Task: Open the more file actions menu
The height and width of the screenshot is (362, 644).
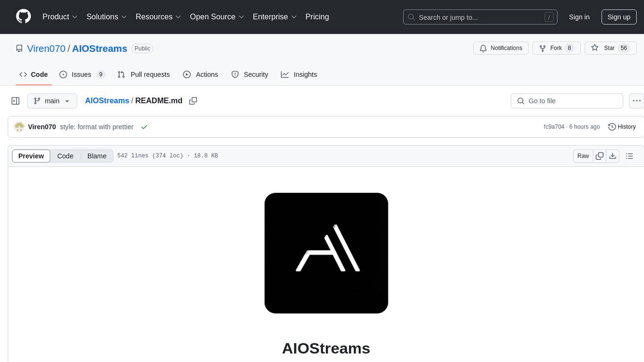Action: (x=636, y=101)
